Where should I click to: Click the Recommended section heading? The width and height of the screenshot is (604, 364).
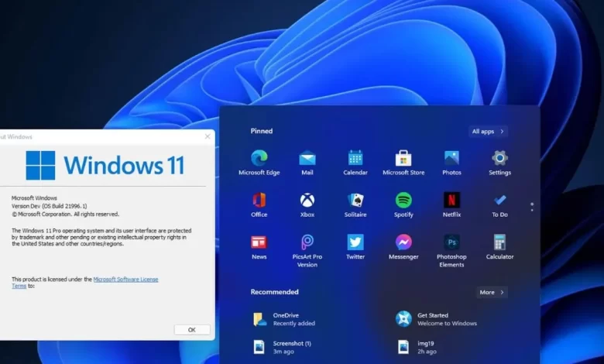click(275, 292)
